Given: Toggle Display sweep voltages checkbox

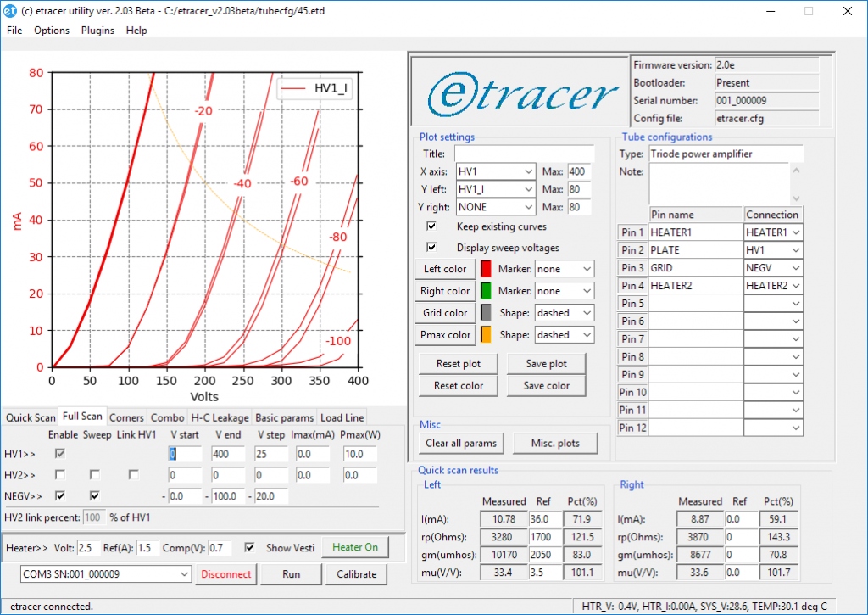Looking at the screenshot, I should point(431,247).
